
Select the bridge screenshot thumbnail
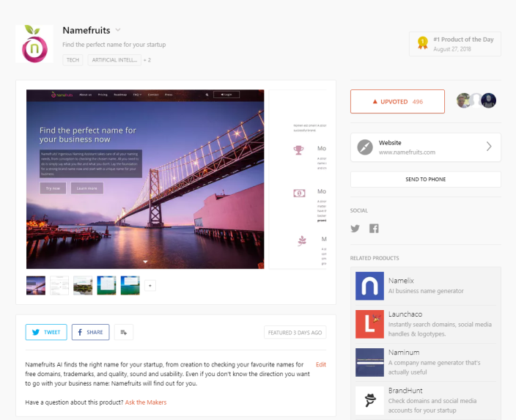(x=36, y=285)
